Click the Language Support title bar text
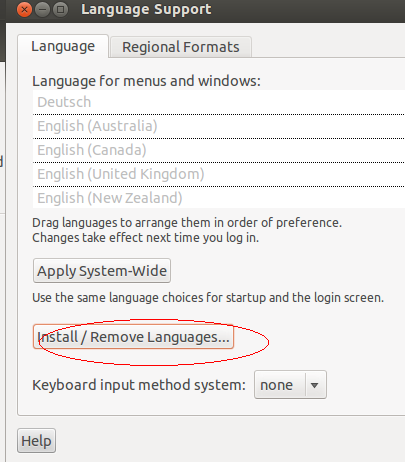The image size is (405, 462). pyautogui.click(x=146, y=9)
